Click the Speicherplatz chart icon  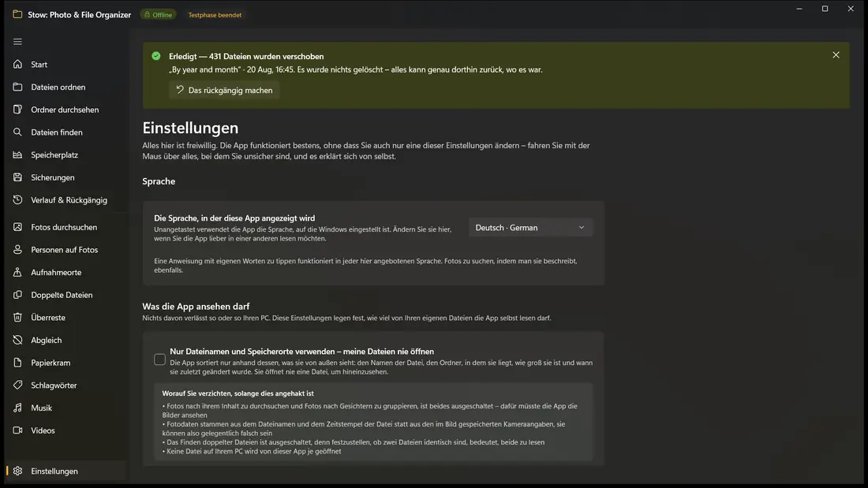pos(17,155)
